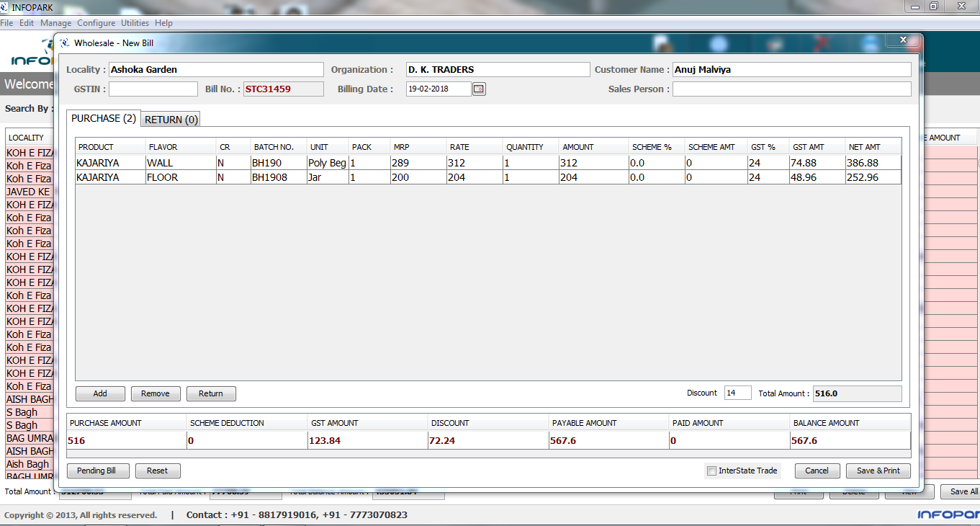
Task: Click the Sales Person field
Action: coord(792,89)
